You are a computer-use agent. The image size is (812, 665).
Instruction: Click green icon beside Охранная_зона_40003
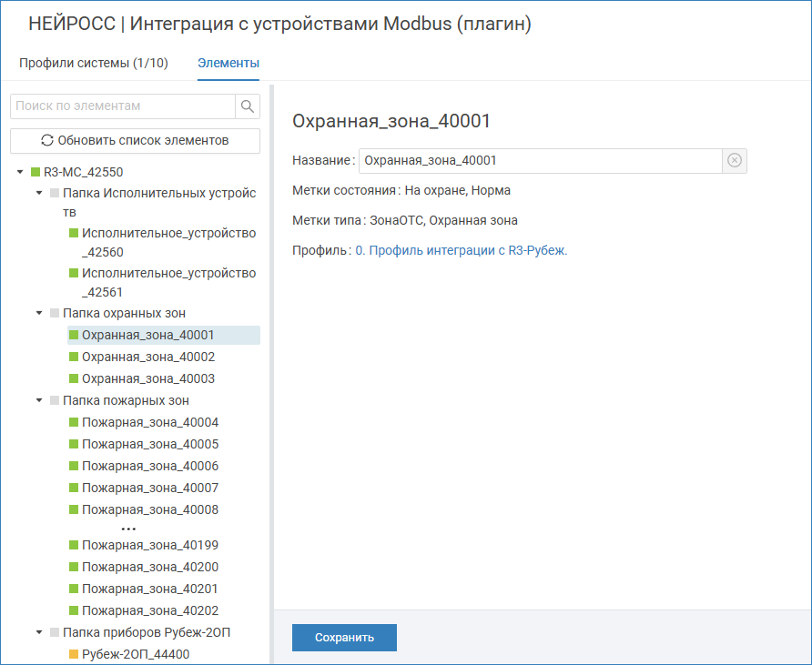tap(74, 379)
